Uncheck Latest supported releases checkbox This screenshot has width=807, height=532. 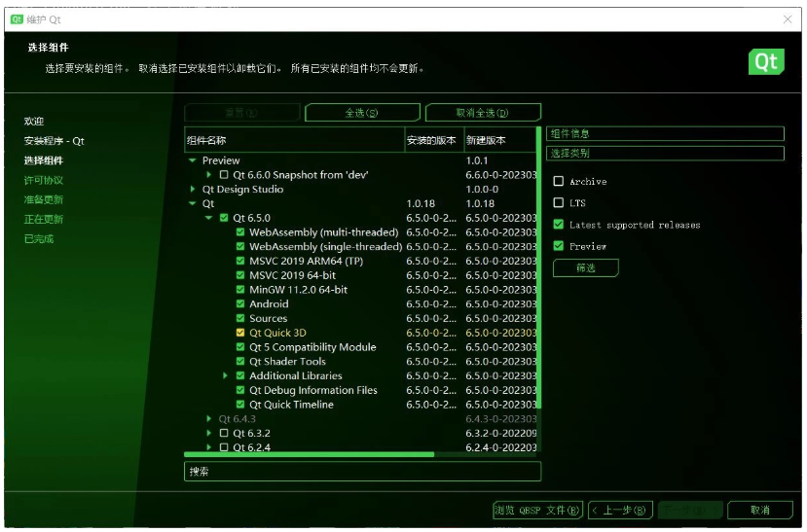coord(559,225)
